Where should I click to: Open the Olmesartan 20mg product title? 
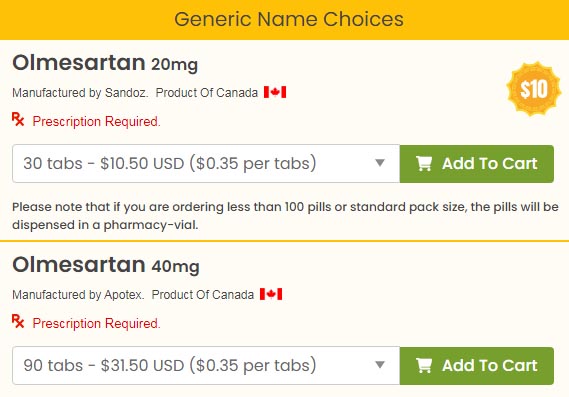[x=105, y=63]
